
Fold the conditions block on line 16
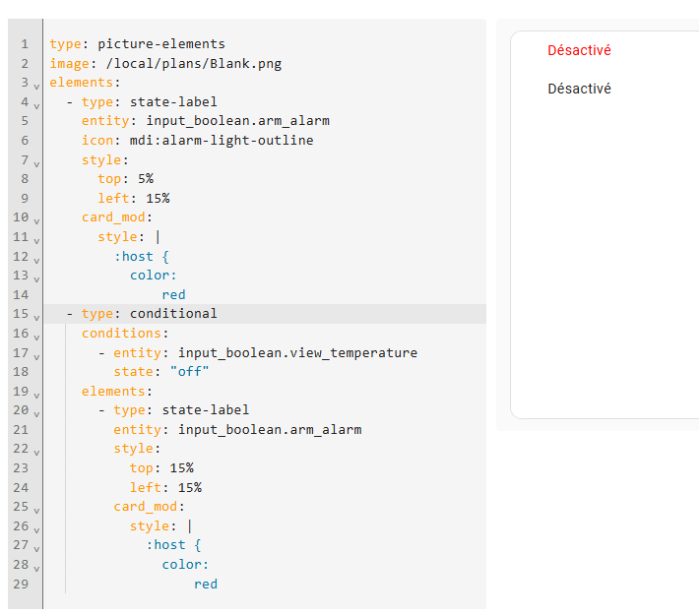pos(36,337)
